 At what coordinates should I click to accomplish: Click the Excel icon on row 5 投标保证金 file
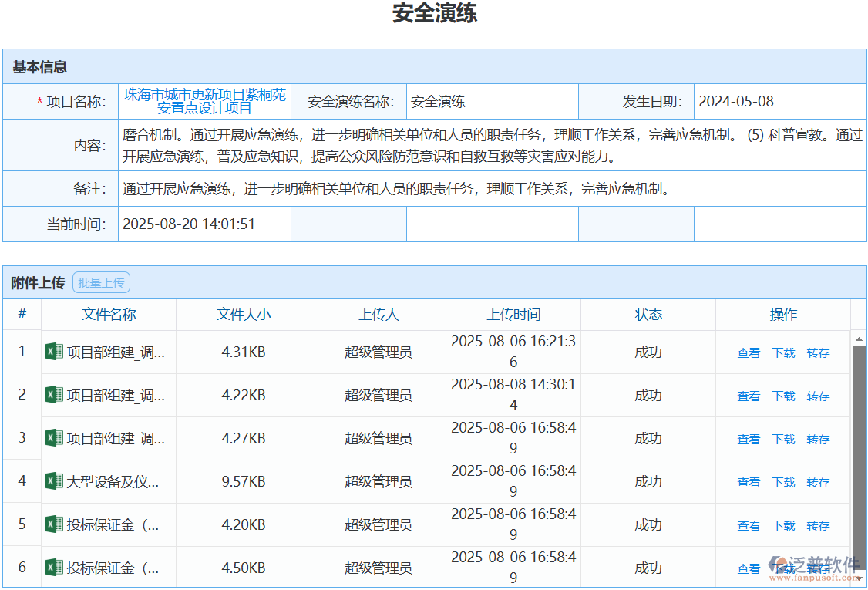[54, 524]
